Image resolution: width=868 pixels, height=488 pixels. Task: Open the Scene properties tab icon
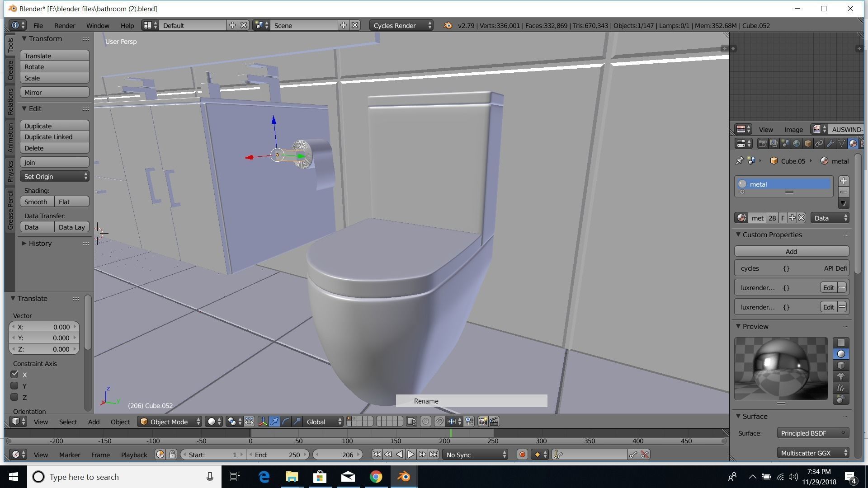(785, 144)
